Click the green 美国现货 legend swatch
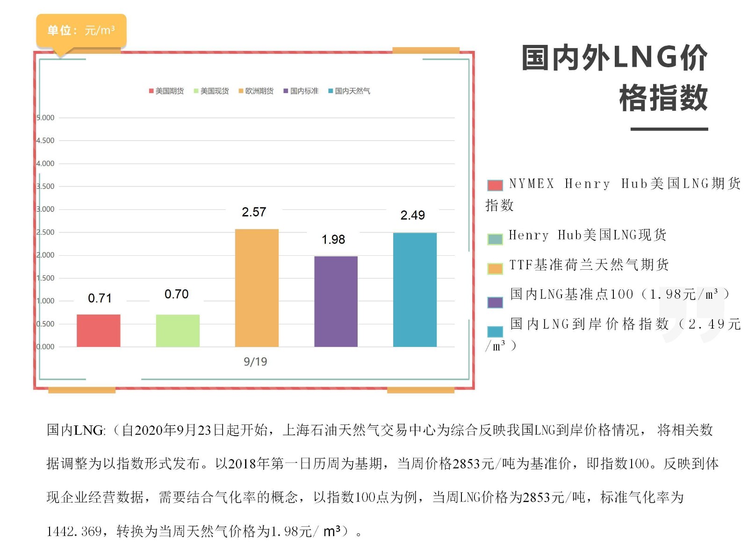 click(196, 91)
